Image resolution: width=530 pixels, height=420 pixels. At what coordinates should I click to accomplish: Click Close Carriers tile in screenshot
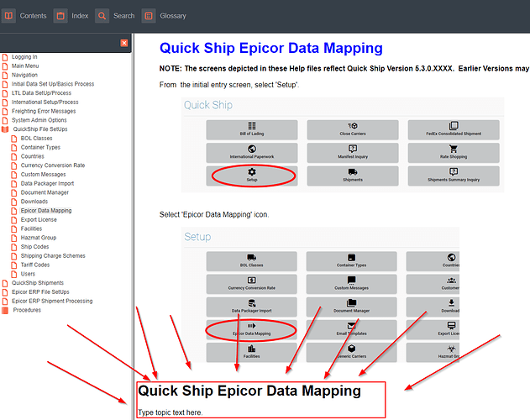tap(353, 129)
